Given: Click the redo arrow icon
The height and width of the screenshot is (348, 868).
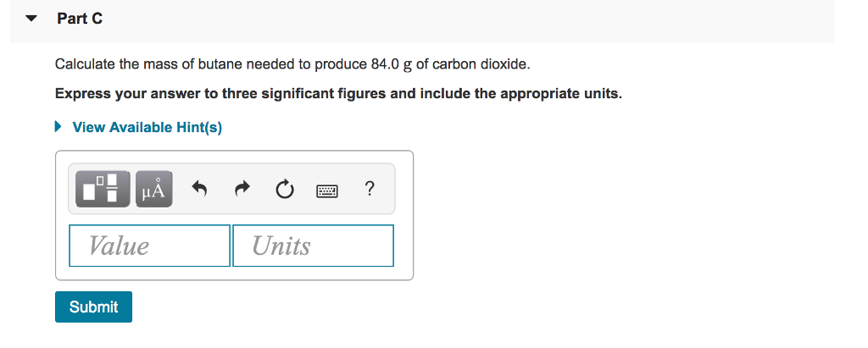Looking at the screenshot, I should coord(242,190).
